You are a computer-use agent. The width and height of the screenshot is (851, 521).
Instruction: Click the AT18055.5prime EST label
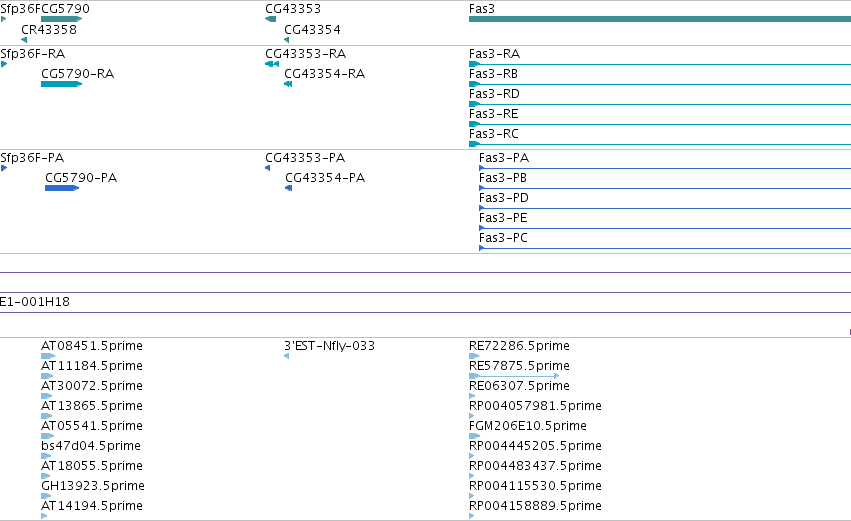(x=92, y=467)
